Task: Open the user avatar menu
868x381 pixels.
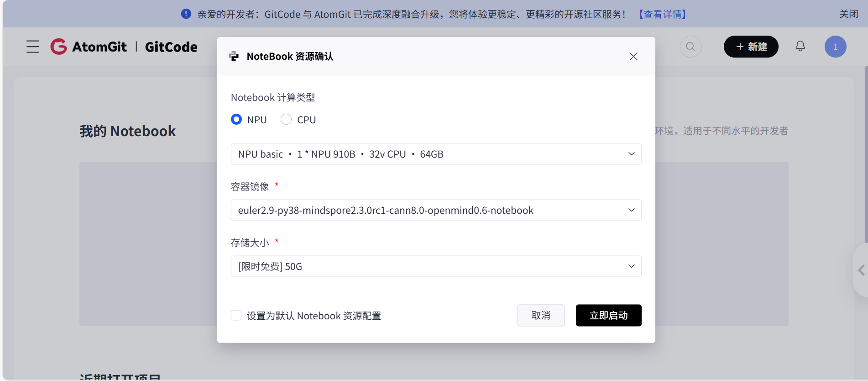Action: point(835,47)
